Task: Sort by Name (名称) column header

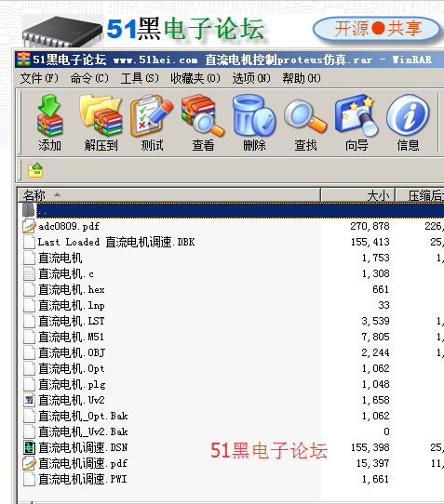Action: [x=168, y=195]
